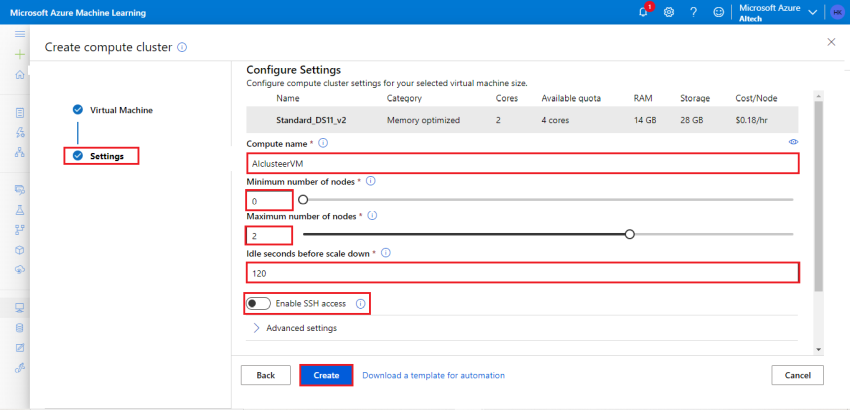The width and height of the screenshot is (850, 410).
Task: Click the Maximum number of nodes input
Action: tap(269, 235)
